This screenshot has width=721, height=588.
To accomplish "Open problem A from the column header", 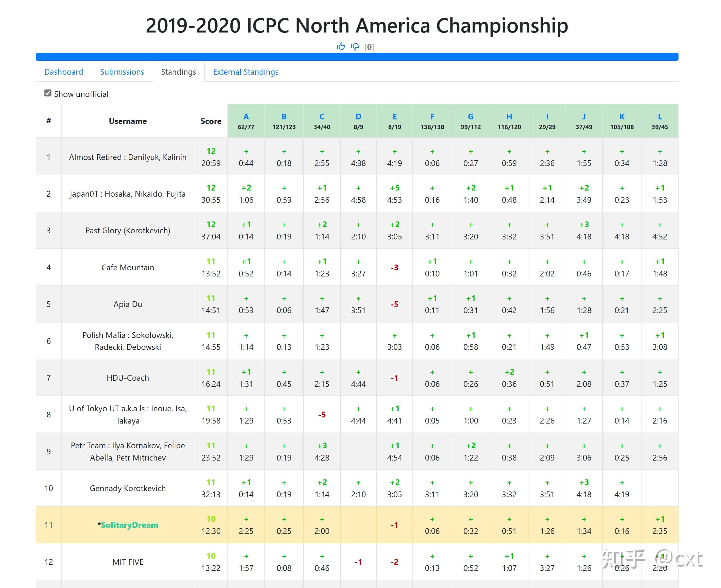I will [x=246, y=116].
